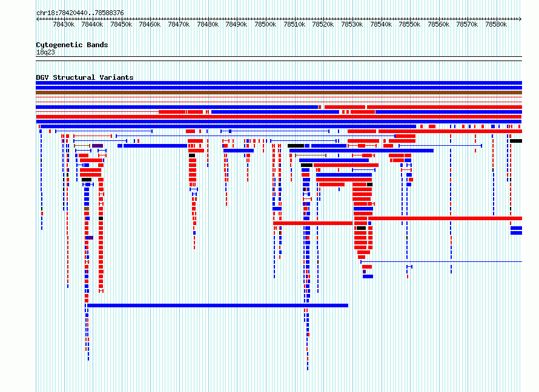Click the 78430k ruler coordinate
The height and width of the screenshot is (392, 539).
click(64, 24)
